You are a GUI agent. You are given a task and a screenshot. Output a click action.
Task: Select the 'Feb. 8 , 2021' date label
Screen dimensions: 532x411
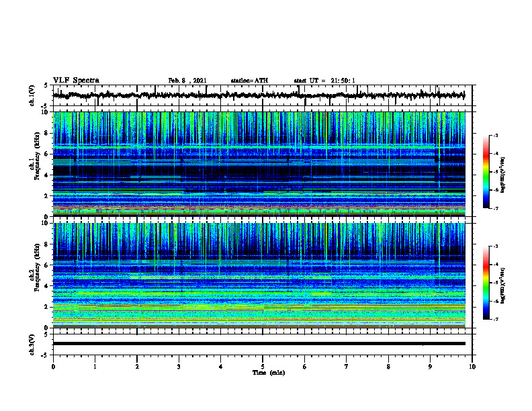(187, 81)
